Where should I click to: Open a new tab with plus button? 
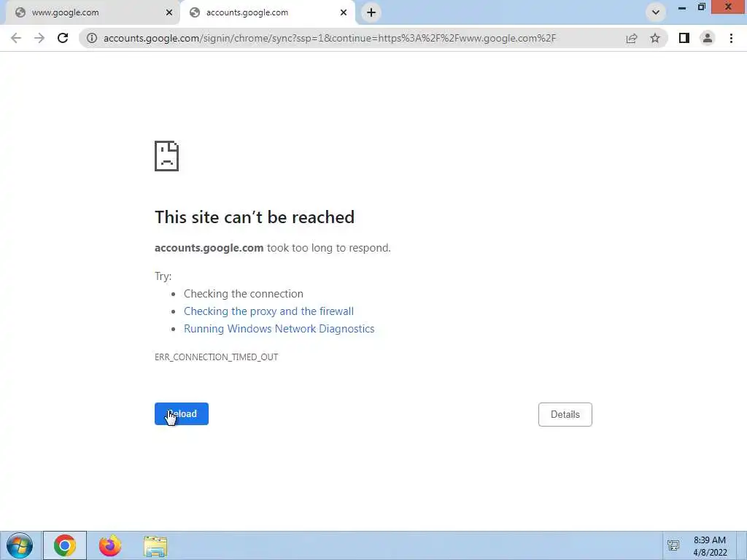point(371,12)
